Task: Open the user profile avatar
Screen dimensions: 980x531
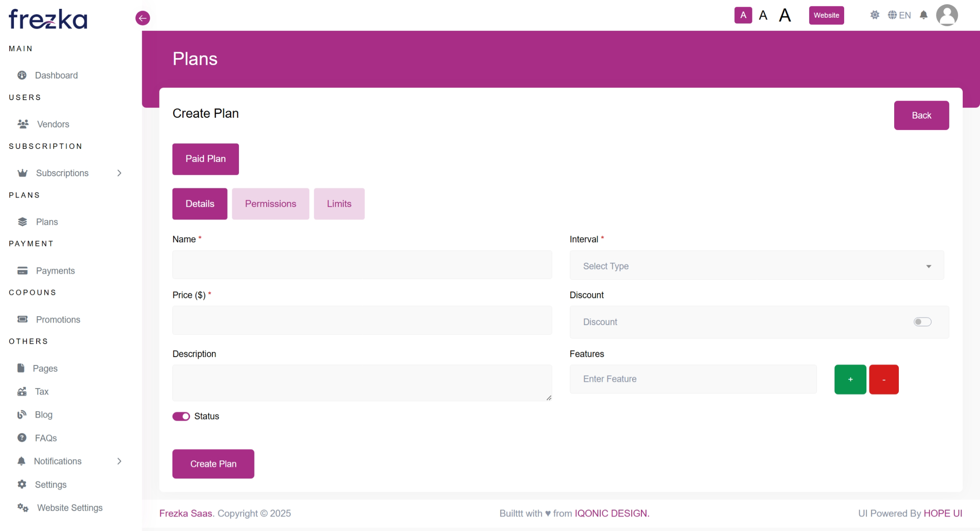Action: [x=946, y=16]
